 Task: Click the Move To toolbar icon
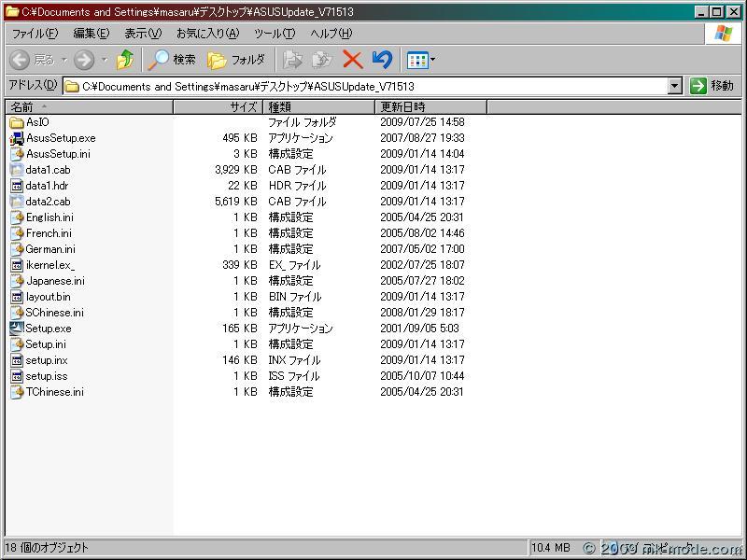click(292, 59)
